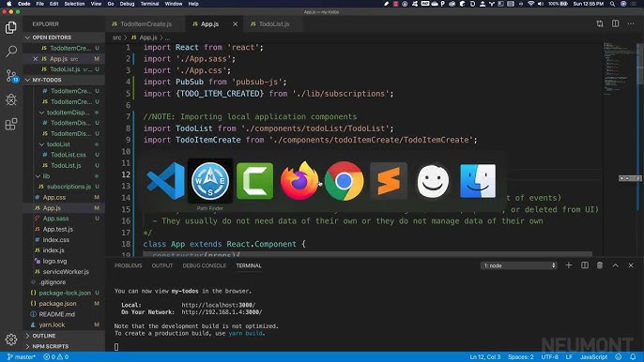This screenshot has width=644, height=362.
Task: Open the Debug view in activity bar
Action: coord(11,99)
